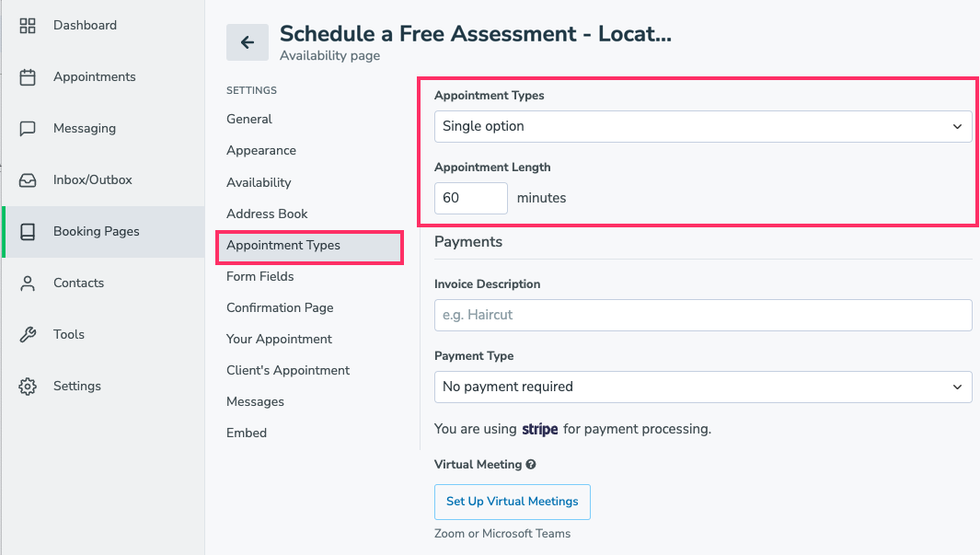980x555 pixels.
Task: Open the Settings gear icon
Action: pos(28,387)
